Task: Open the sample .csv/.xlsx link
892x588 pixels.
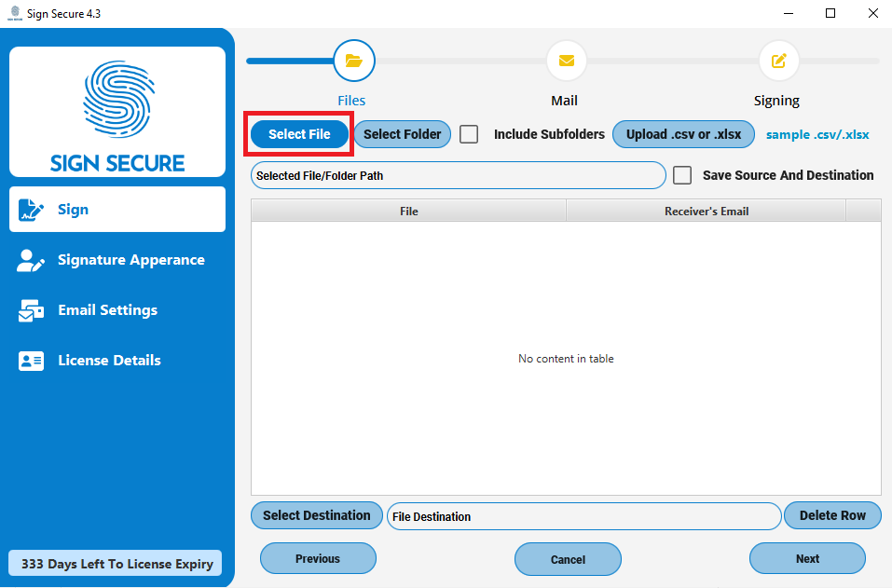Action: click(817, 135)
